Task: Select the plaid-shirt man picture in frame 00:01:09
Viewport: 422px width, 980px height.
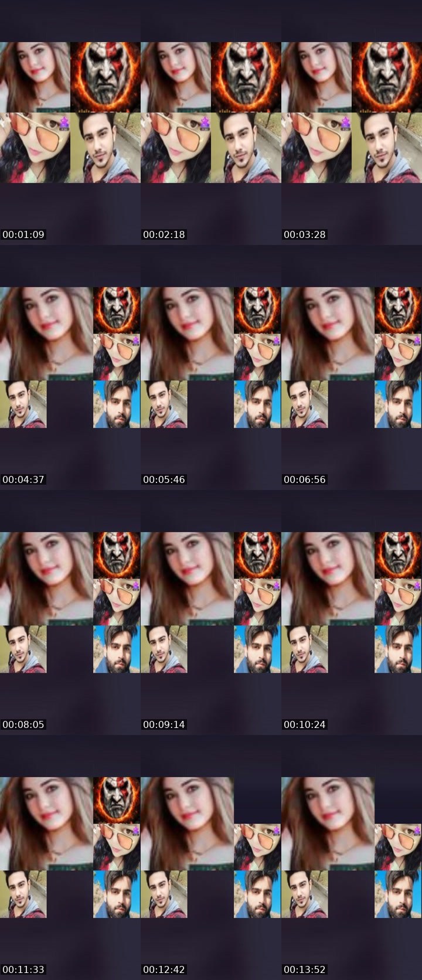Action: (x=105, y=148)
